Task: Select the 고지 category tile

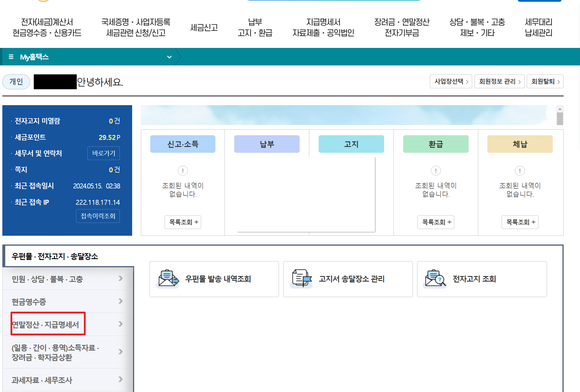Action: coord(351,144)
